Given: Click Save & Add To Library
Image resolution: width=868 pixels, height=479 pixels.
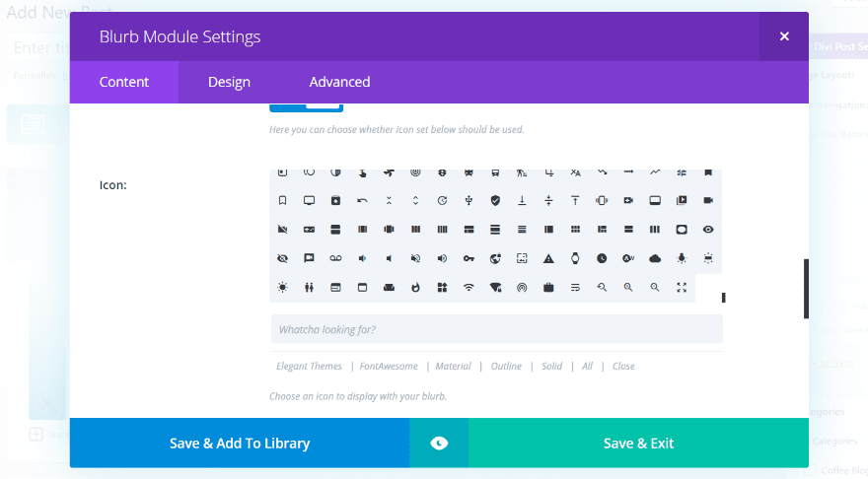Looking at the screenshot, I should click(240, 444).
